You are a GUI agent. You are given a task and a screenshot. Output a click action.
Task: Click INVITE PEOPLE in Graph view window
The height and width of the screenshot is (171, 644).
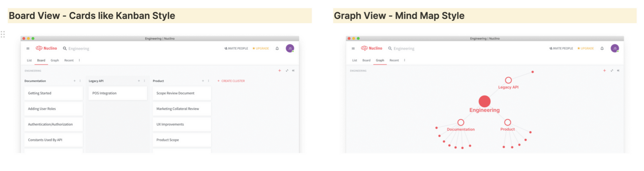[x=561, y=48]
